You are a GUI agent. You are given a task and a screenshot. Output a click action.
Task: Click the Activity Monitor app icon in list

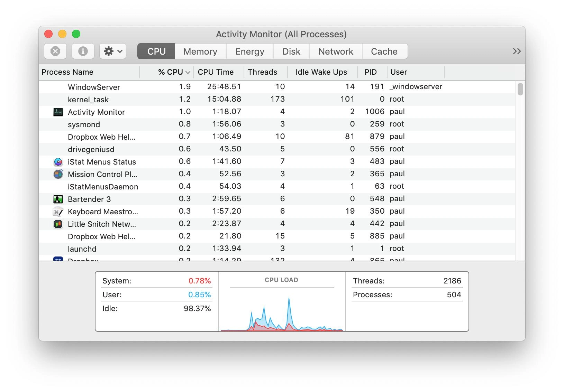(58, 112)
